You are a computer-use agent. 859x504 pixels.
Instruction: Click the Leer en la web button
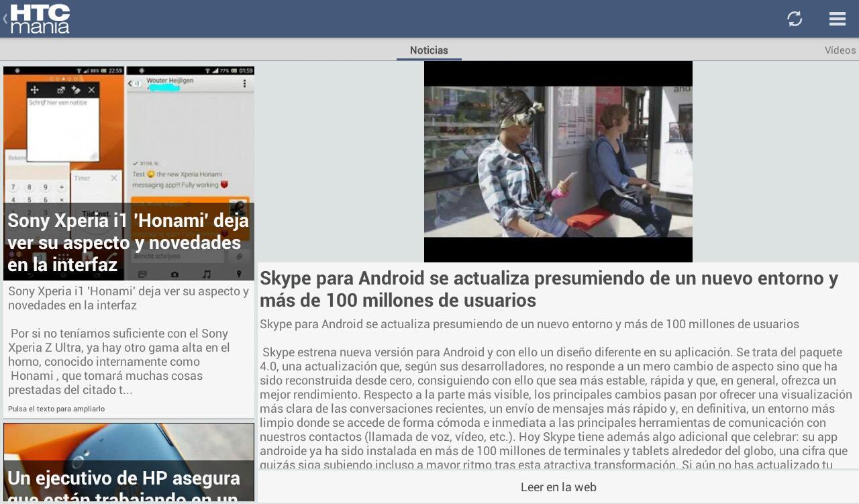point(558,487)
